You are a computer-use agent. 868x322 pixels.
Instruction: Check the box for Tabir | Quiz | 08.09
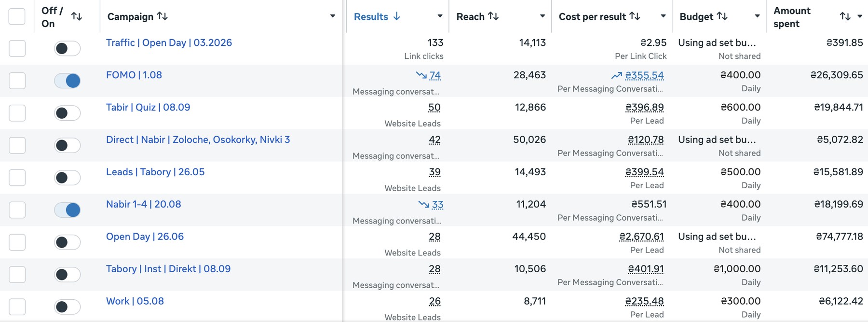click(x=17, y=113)
